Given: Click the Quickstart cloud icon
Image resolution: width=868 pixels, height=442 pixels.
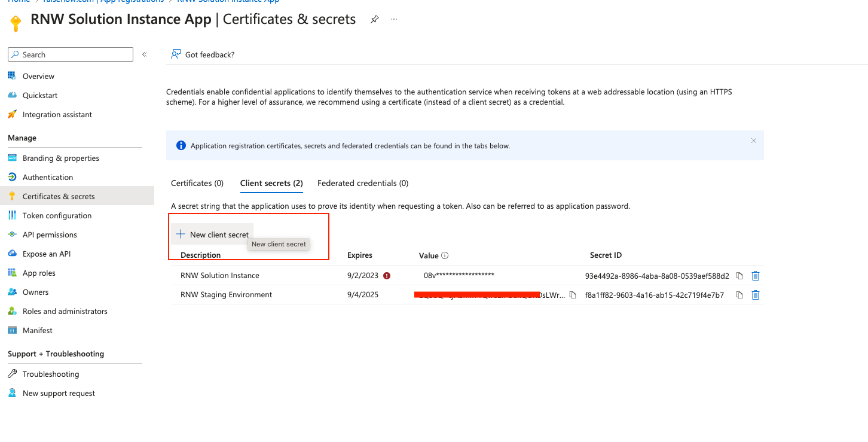Looking at the screenshot, I should (x=11, y=95).
